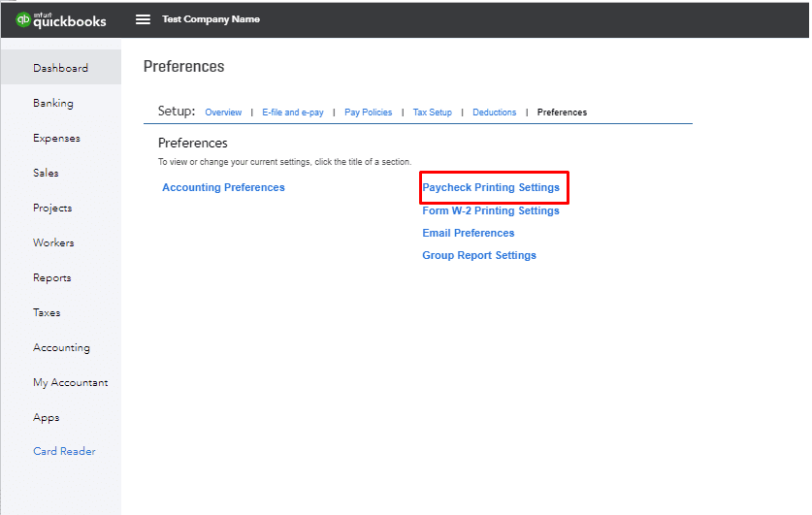
Task: Open Group Report Settings link
Action: click(x=479, y=255)
